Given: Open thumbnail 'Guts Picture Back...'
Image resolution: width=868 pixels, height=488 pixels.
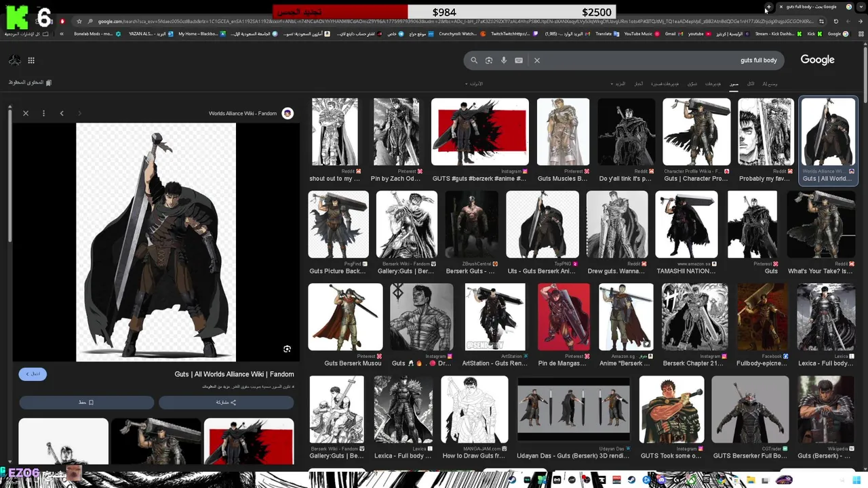Looking at the screenshot, I should pos(338,224).
